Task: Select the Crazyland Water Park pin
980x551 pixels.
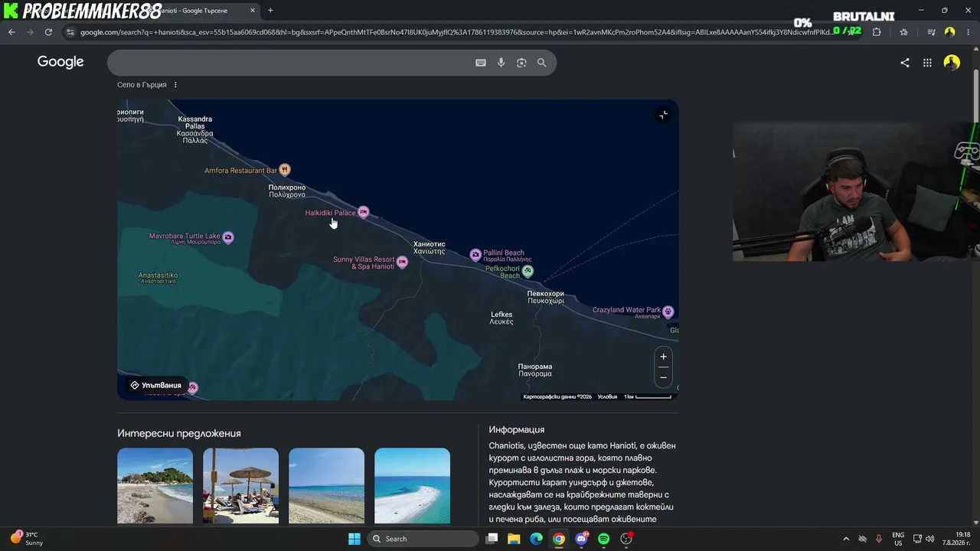Action: coord(668,311)
